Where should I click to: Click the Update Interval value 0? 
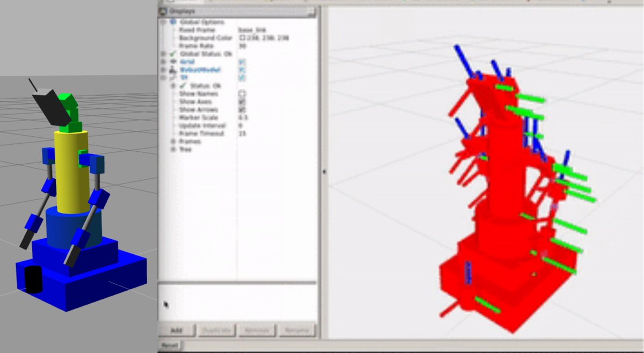(x=240, y=126)
